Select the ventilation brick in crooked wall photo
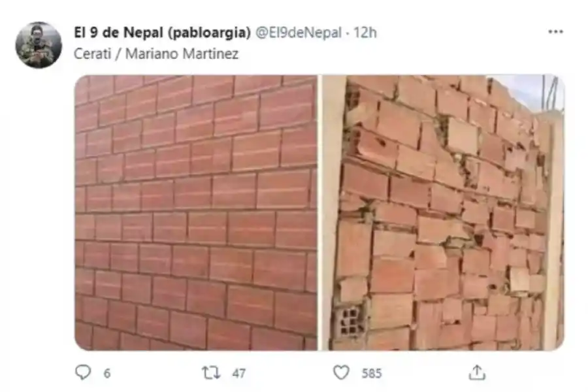The image size is (588, 392). click(x=351, y=321)
